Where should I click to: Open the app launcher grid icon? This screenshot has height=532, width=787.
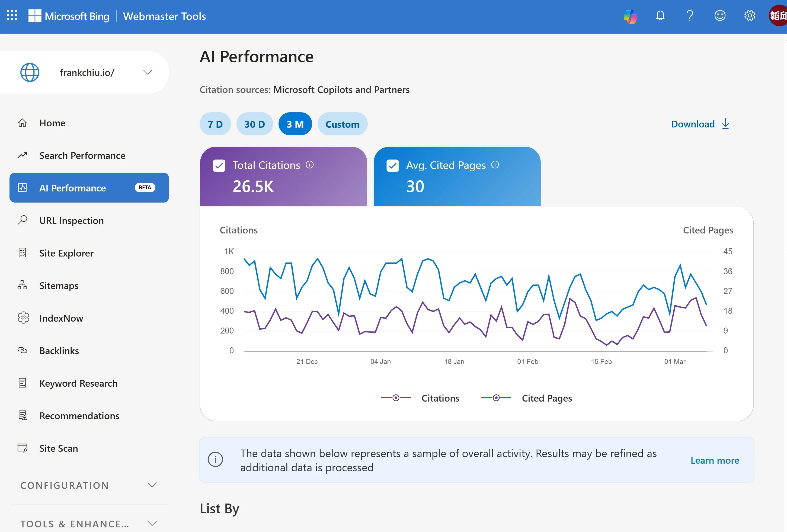click(x=12, y=15)
